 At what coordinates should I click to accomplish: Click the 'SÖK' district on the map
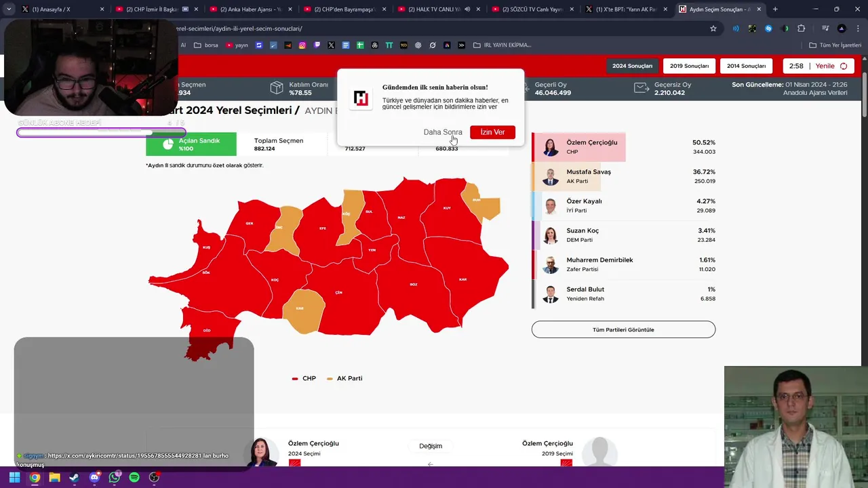[x=206, y=272]
